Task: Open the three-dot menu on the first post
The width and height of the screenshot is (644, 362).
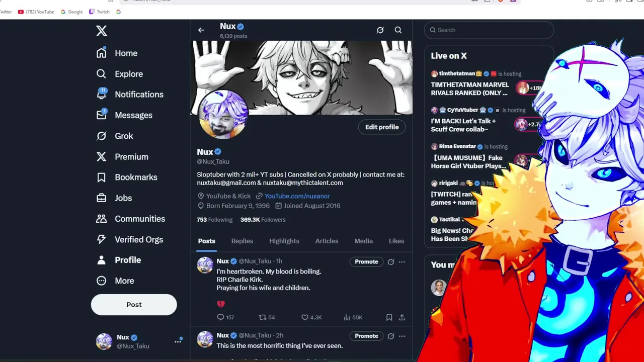Action: pos(401,261)
